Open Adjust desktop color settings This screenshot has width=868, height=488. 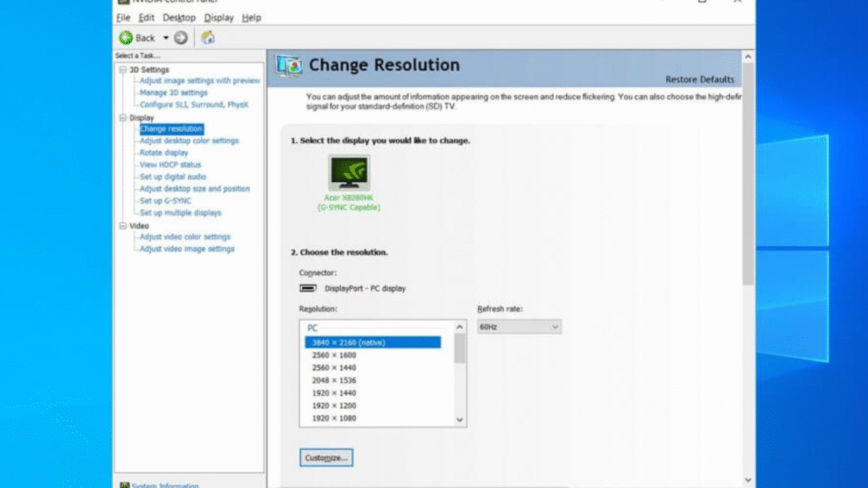pos(189,141)
